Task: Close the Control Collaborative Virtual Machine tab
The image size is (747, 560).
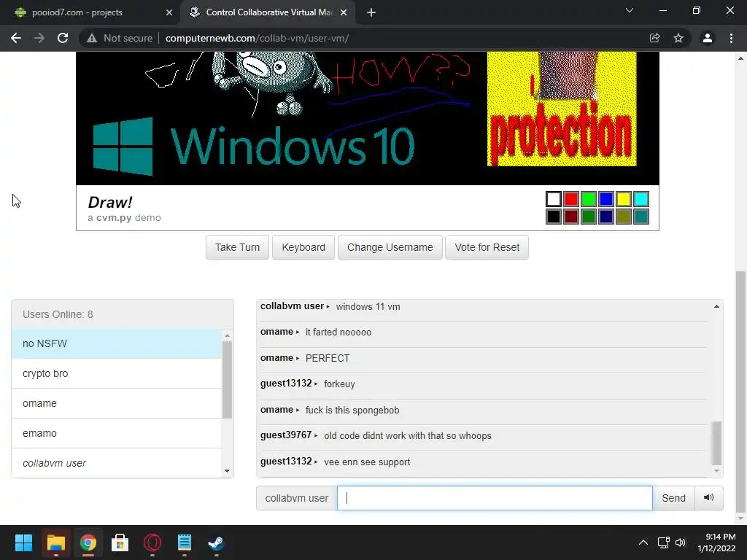Action: (x=344, y=12)
